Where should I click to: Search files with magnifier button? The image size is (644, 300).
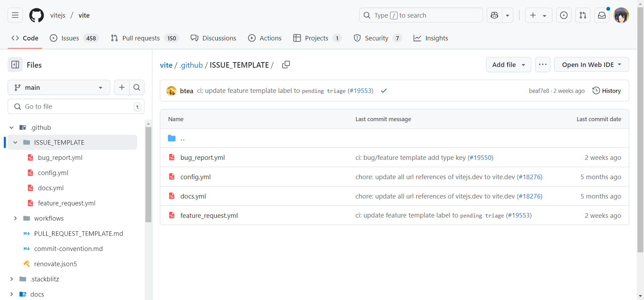[x=137, y=87]
